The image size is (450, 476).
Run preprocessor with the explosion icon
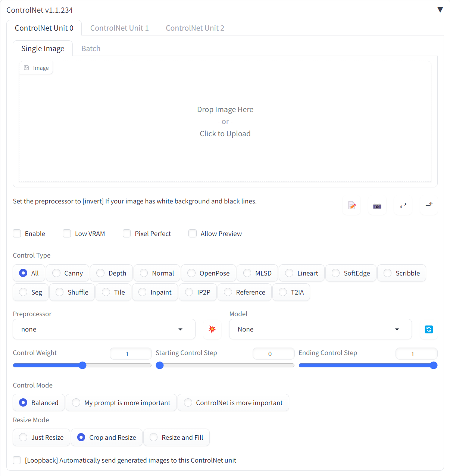[212, 329]
